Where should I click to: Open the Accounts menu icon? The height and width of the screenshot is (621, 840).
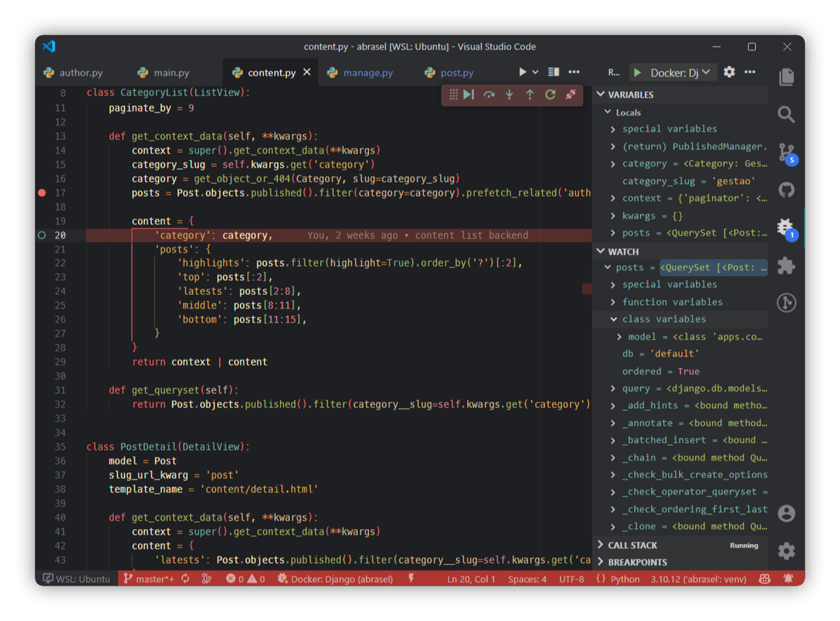click(786, 513)
